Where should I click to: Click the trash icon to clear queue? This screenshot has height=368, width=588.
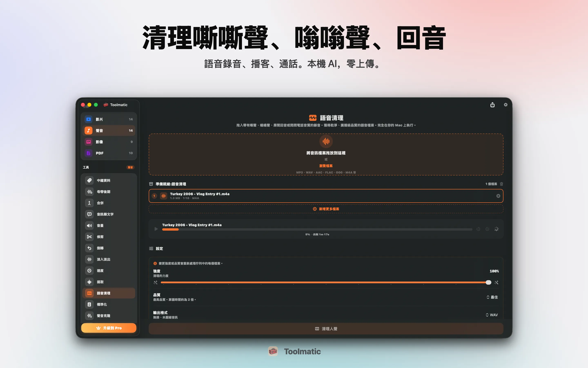501,184
